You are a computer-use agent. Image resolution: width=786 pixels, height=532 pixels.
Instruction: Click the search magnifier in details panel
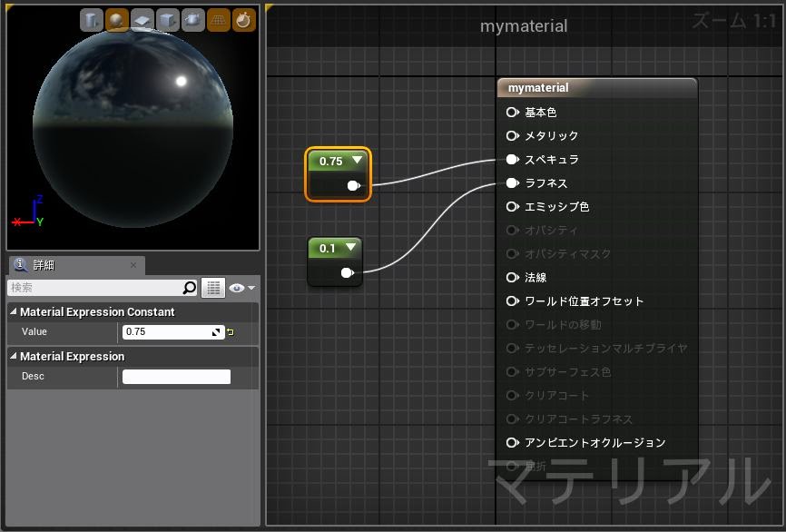(x=189, y=288)
